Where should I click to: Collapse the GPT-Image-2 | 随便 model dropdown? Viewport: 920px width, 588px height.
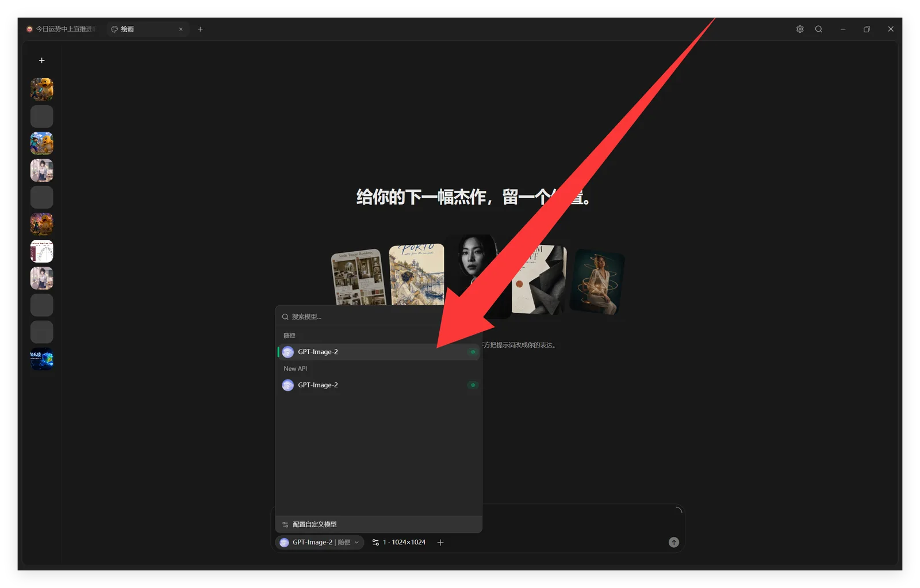[x=320, y=543]
